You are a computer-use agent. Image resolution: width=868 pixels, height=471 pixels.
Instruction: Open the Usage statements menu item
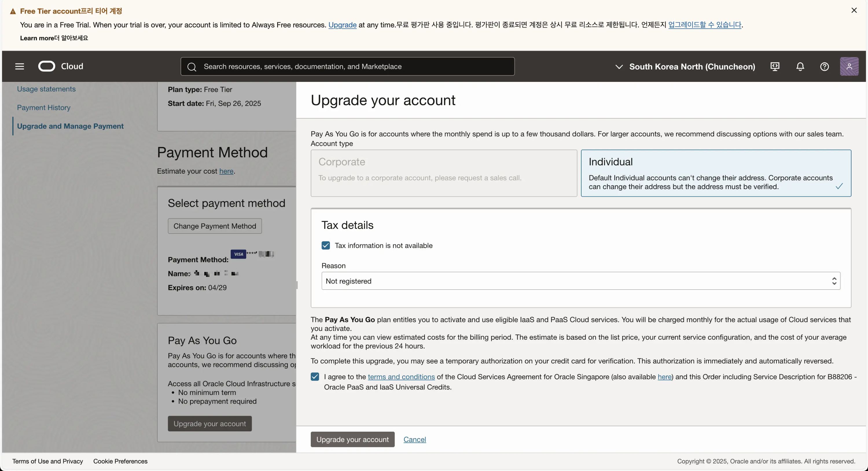(46, 89)
